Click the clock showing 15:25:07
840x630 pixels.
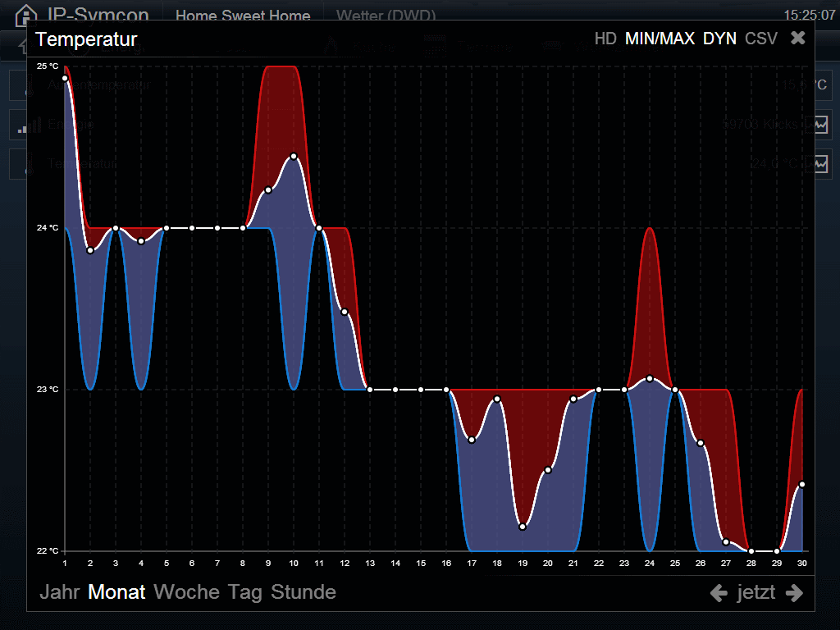point(810,15)
